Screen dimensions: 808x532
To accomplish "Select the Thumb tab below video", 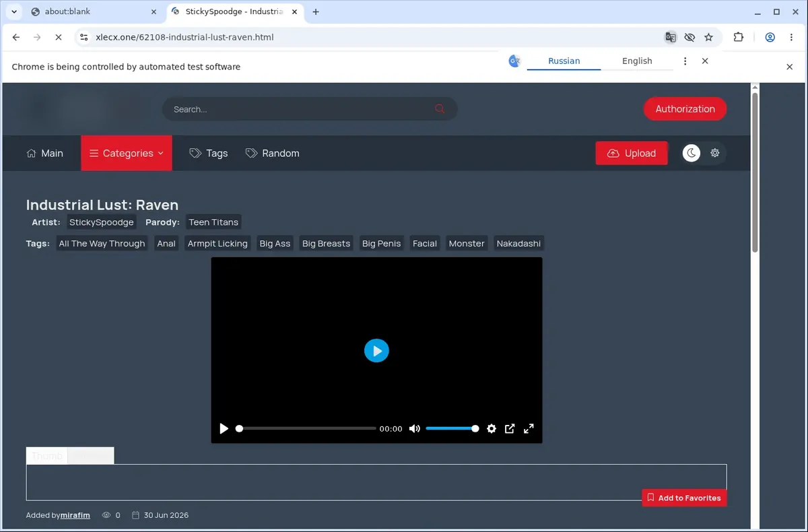I will [x=47, y=456].
